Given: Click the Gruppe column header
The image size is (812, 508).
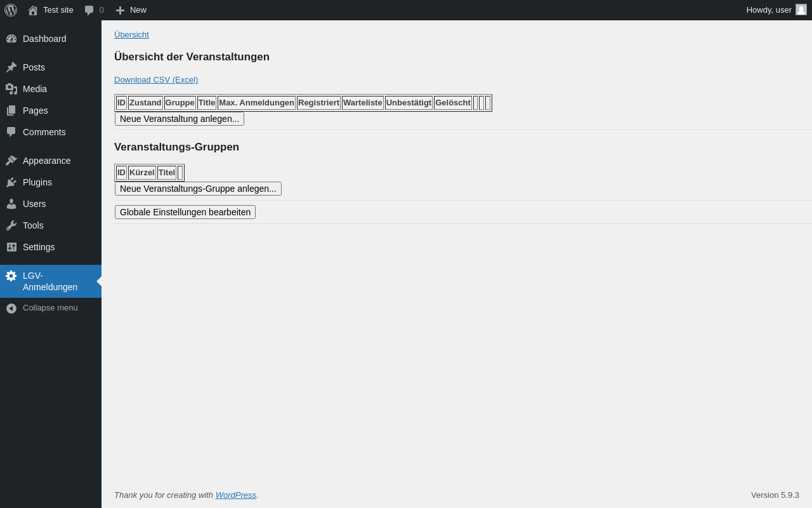Looking at the screenshot, I should pyautogui.click(x=180, y=103).
